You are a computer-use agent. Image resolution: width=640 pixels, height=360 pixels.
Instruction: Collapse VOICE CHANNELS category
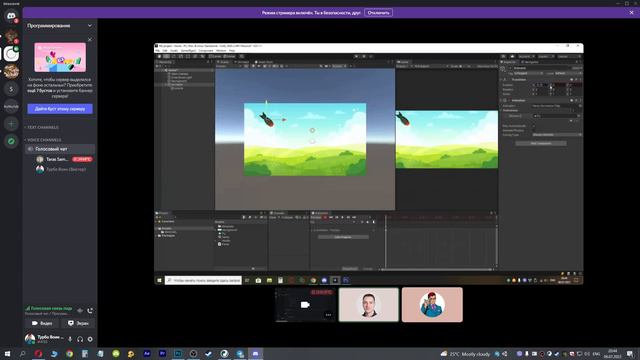43,140
